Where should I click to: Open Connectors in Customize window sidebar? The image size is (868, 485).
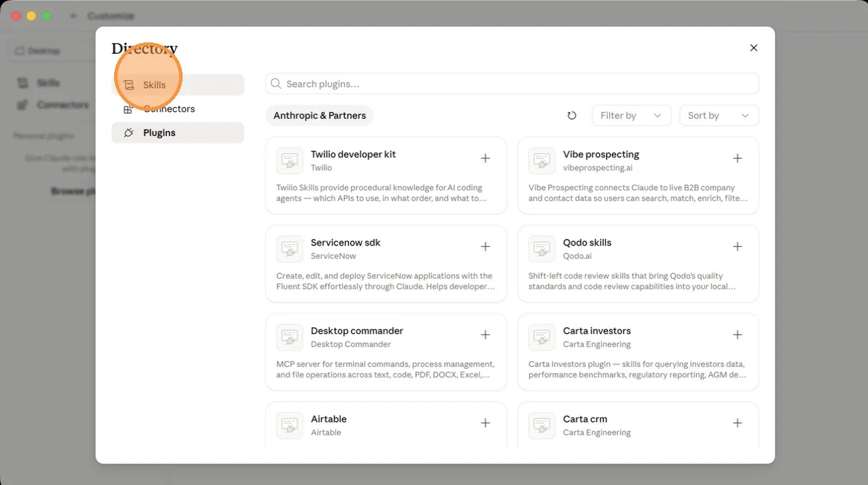53,105
